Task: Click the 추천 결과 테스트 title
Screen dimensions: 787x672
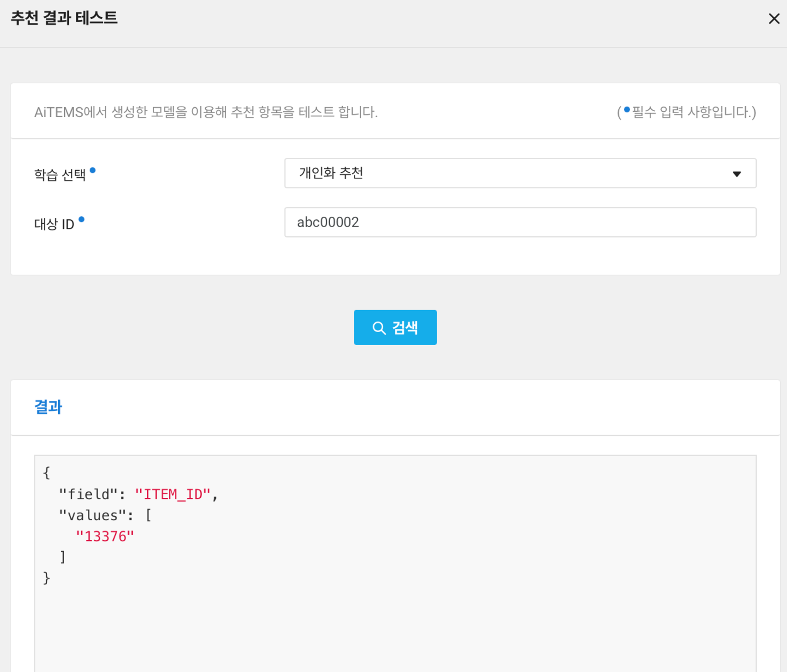Action: coord(64,18)
